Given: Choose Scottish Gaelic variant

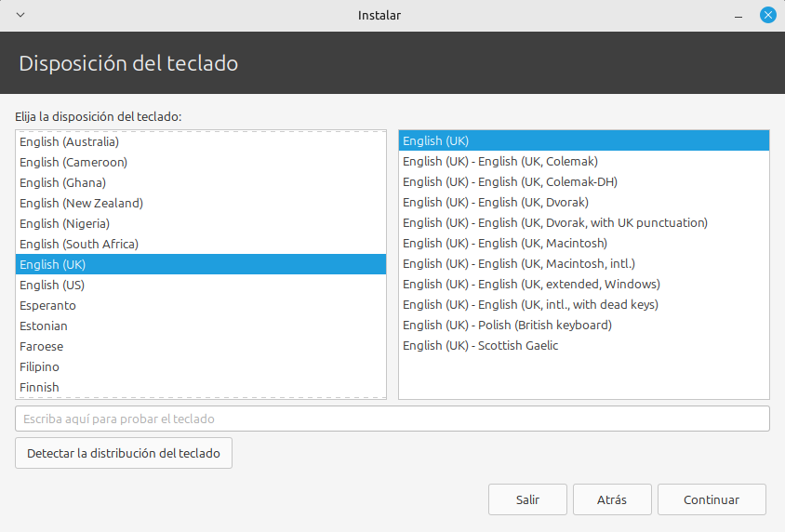Looking at the screenshot, I should (584, 346).
